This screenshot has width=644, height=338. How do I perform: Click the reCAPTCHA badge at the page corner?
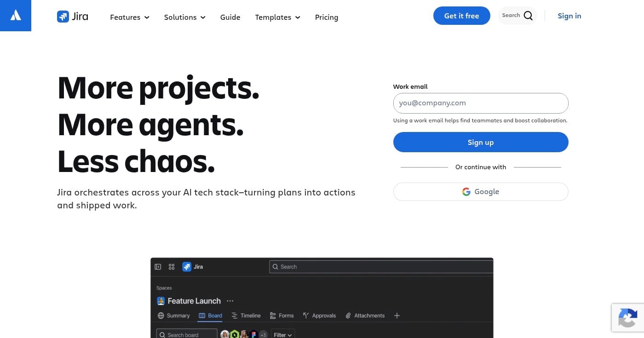tap(628, 318)
